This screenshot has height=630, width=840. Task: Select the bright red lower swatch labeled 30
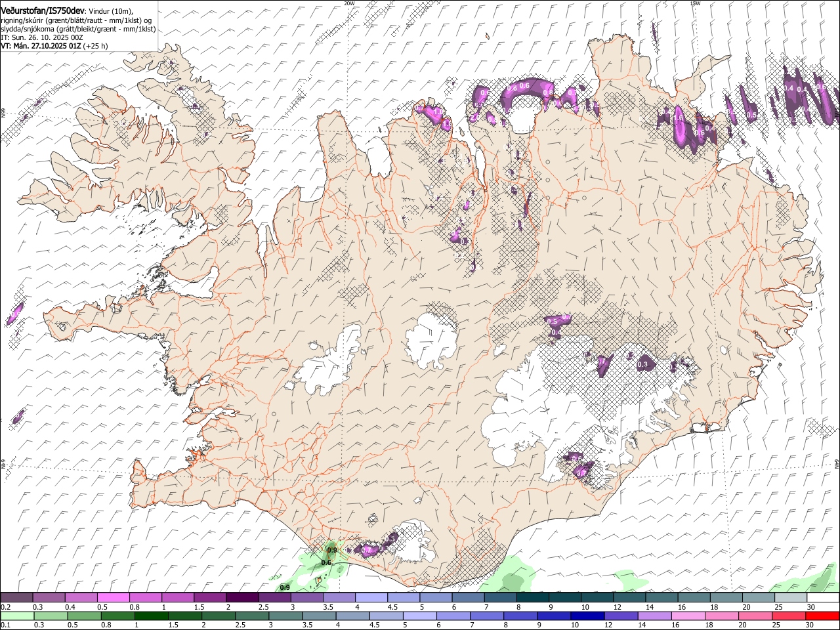point(822,616)
